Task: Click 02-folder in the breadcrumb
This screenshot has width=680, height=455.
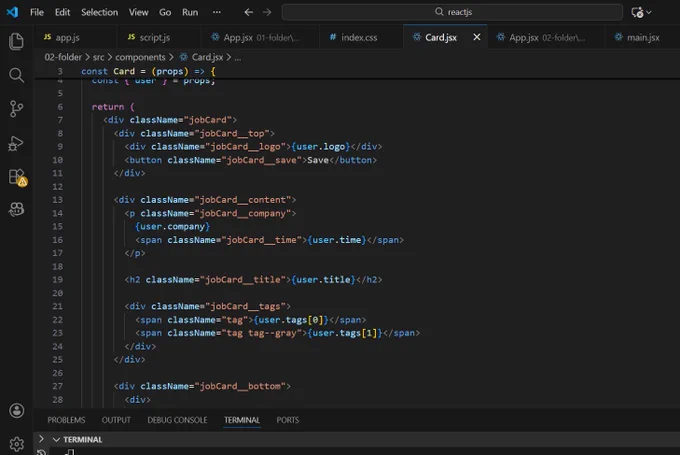Action: point(63,57)
